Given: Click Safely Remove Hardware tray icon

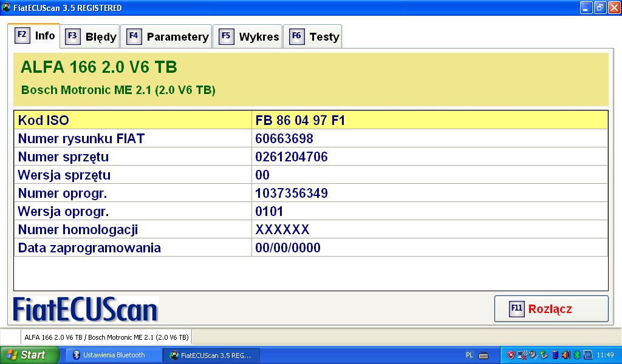Looking at the screenshot, I should (544, 355).
